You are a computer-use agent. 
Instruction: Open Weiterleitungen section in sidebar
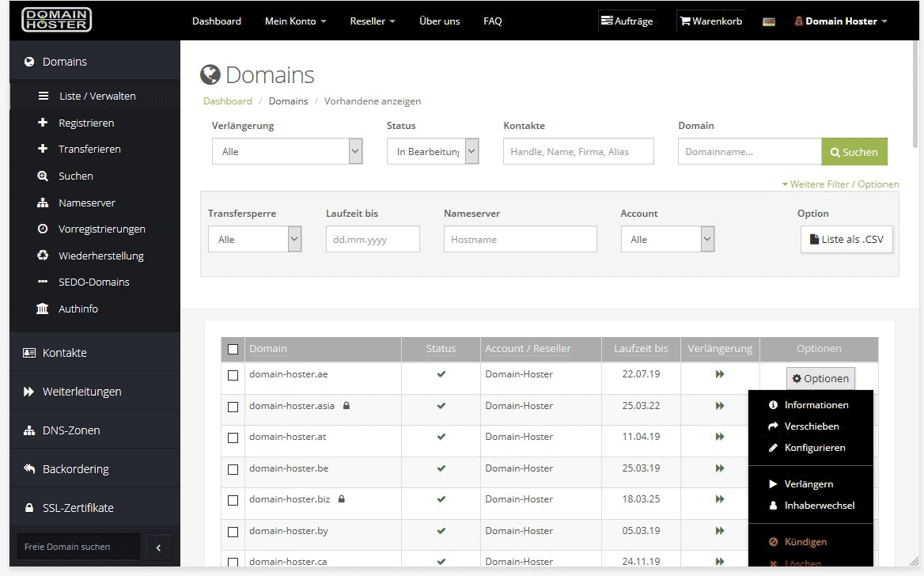click(95, 392)
